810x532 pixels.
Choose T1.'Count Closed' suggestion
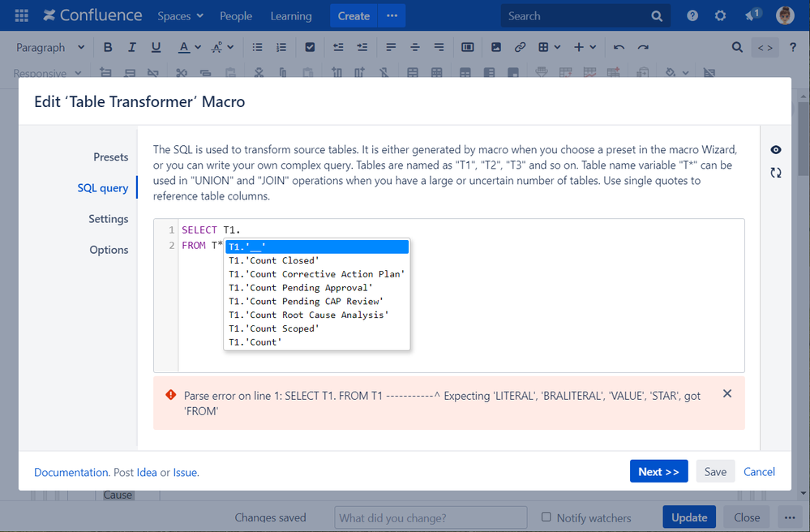(317, 260)
